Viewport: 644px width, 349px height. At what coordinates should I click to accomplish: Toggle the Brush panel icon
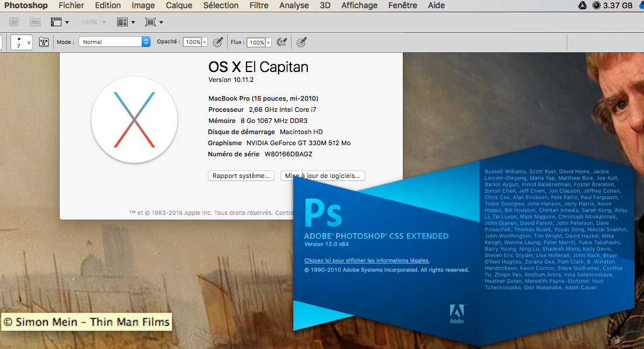[43, 42]
